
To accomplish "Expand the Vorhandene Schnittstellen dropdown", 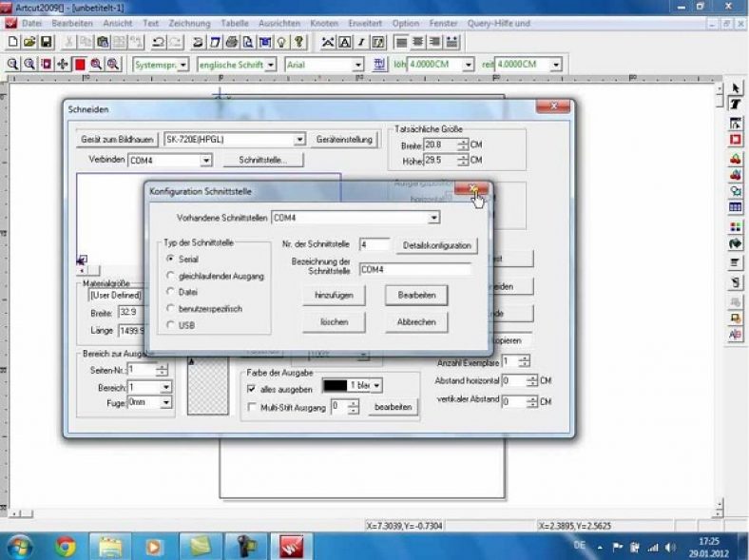I will coord(433,218).
